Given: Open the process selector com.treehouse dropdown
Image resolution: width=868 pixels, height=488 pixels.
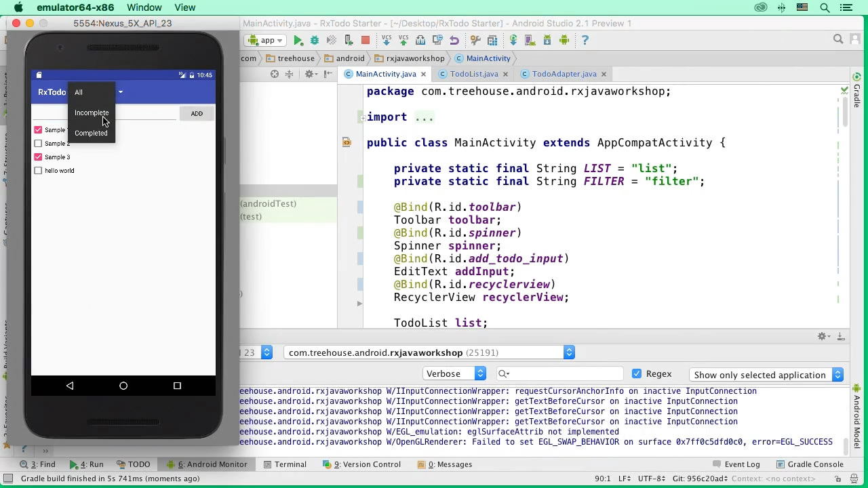Looking at the screenshot, I should click(x=429, y=352).
